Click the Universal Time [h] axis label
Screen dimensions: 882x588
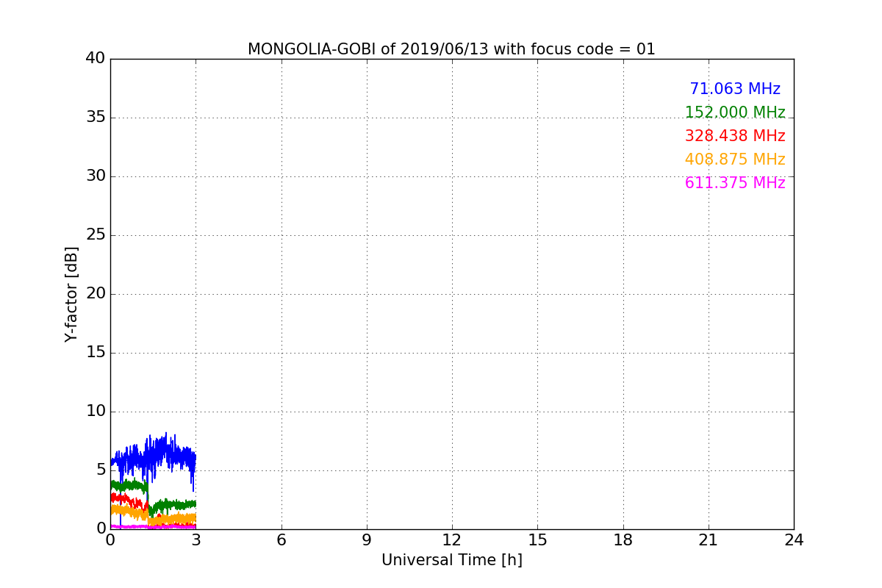pos(451,560)
